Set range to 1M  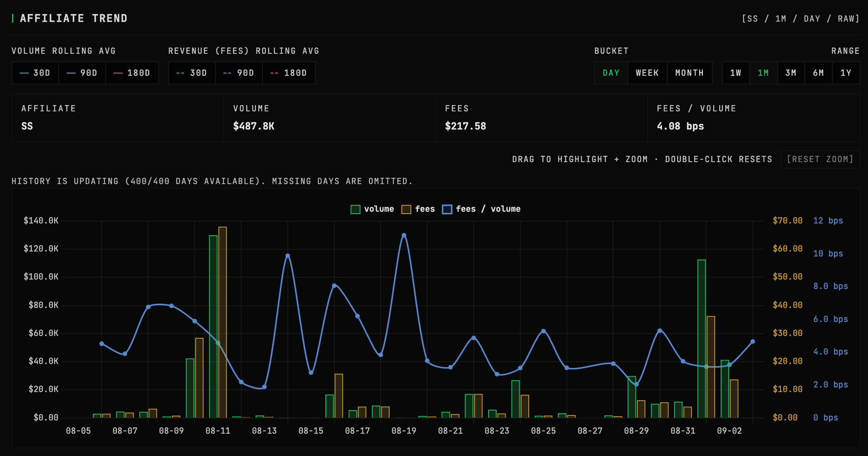click(x=763, y=73)
